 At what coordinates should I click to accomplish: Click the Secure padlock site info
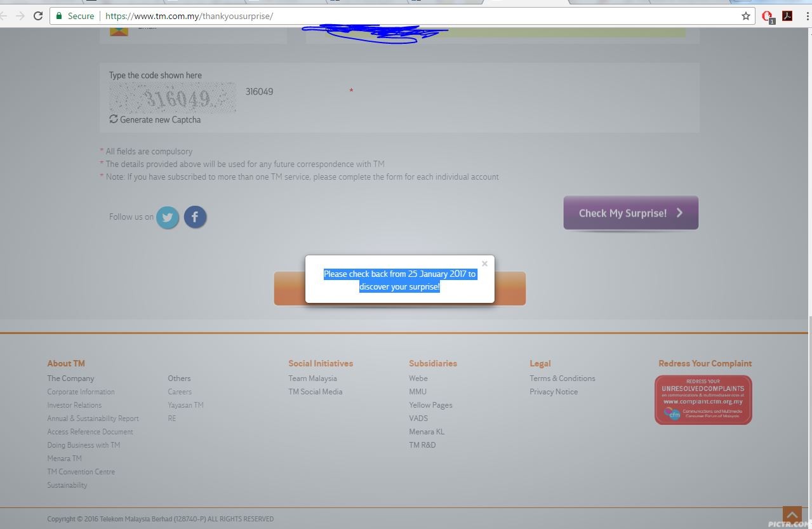pos(75,16)
